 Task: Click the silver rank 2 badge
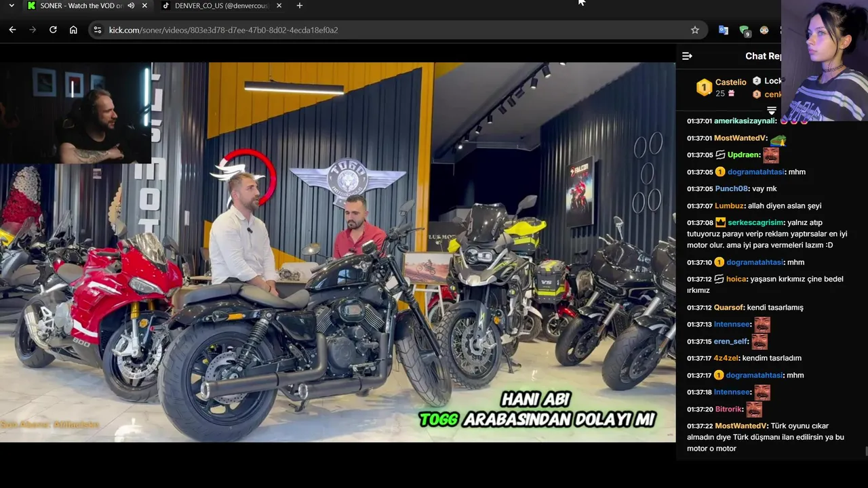point(757,81)
